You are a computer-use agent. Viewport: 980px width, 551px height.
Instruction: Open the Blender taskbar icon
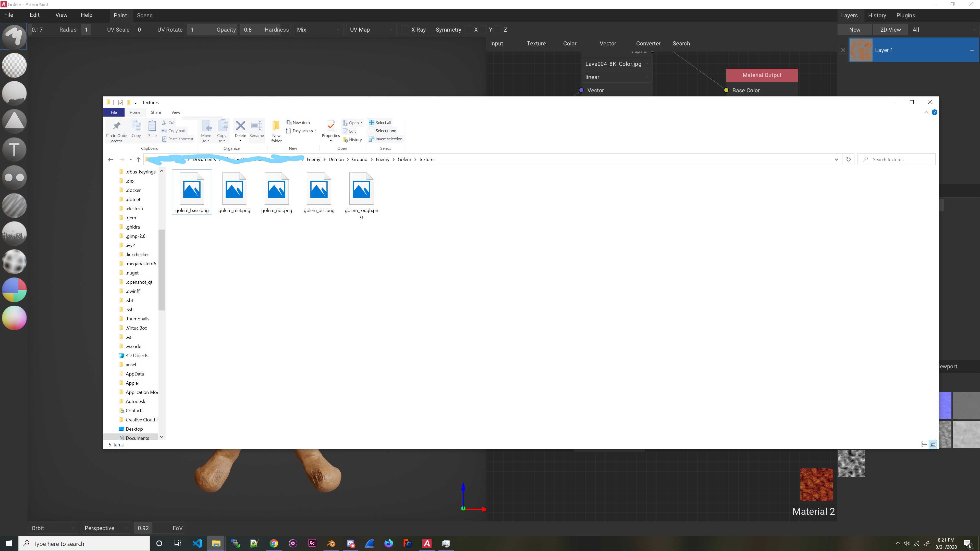[331, 543]
